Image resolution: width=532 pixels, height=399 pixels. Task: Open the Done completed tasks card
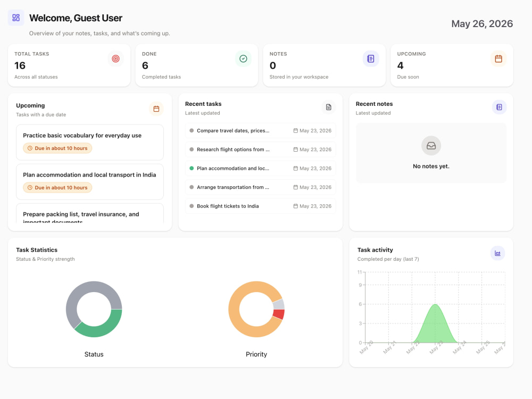(197, 65)
